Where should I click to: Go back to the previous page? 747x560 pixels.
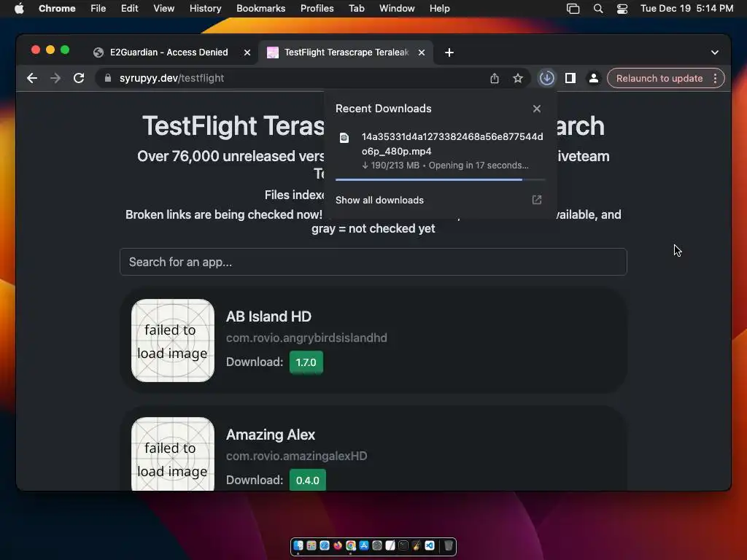point(32,78)
